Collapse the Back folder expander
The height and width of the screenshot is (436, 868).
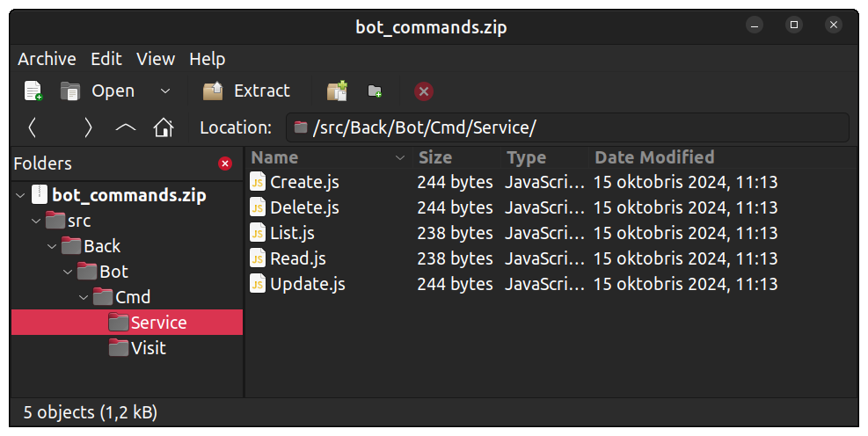tap(52, 246)
